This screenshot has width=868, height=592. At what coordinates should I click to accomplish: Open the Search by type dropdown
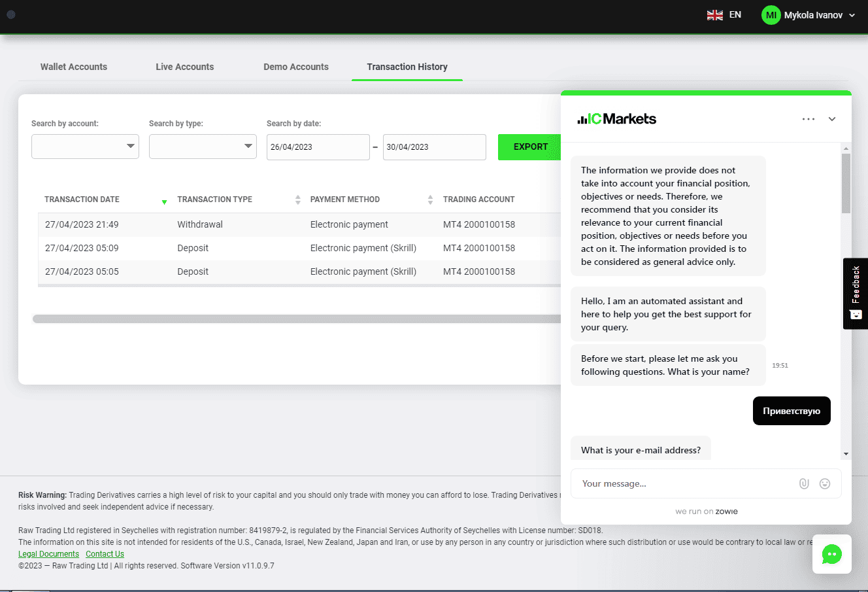(x=203, y=147)
